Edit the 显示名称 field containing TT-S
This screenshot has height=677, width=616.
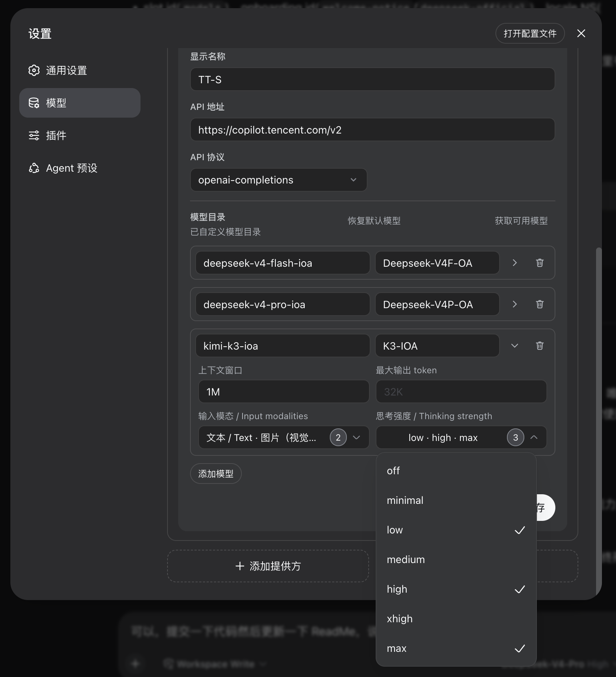372,79
